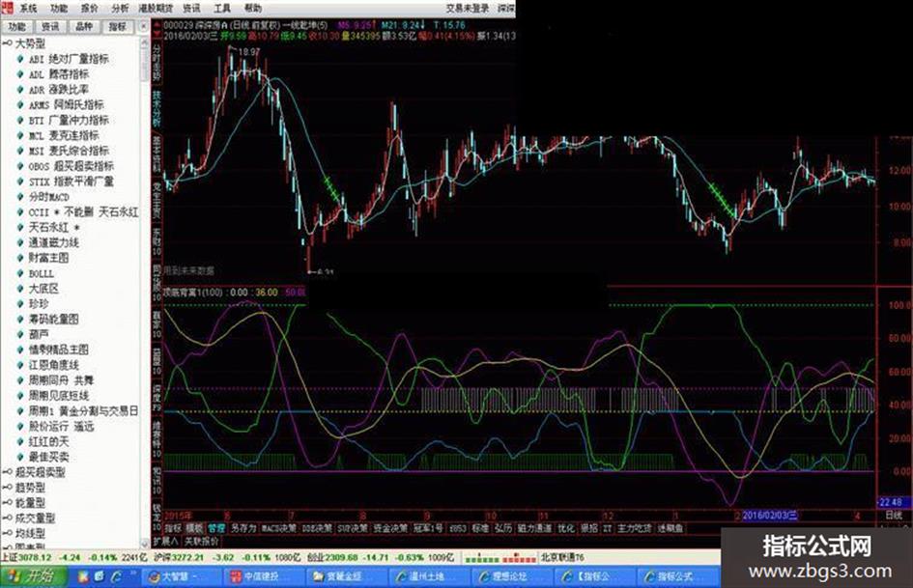Screen dimensions: 913x588
Task: Expand the 成交量型 category
Action: coord(7,518)
